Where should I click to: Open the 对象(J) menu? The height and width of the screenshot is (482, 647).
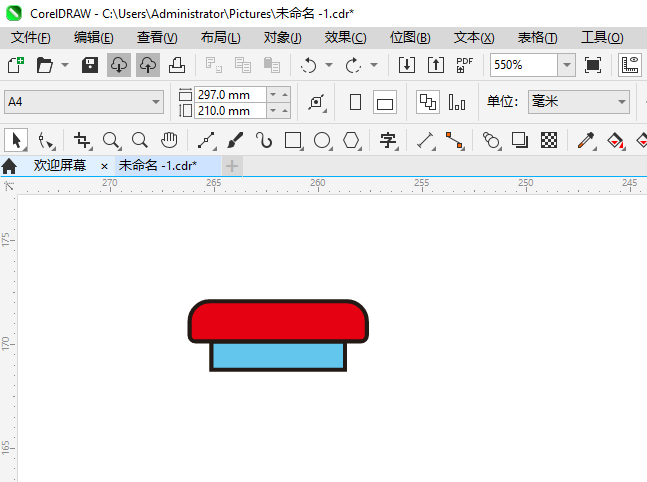(283, 38)
